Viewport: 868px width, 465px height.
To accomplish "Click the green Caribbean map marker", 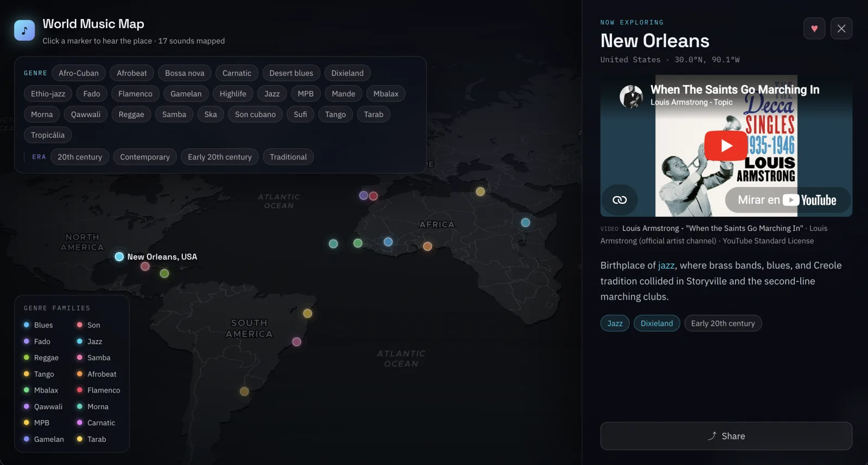I will pos(164,274).
